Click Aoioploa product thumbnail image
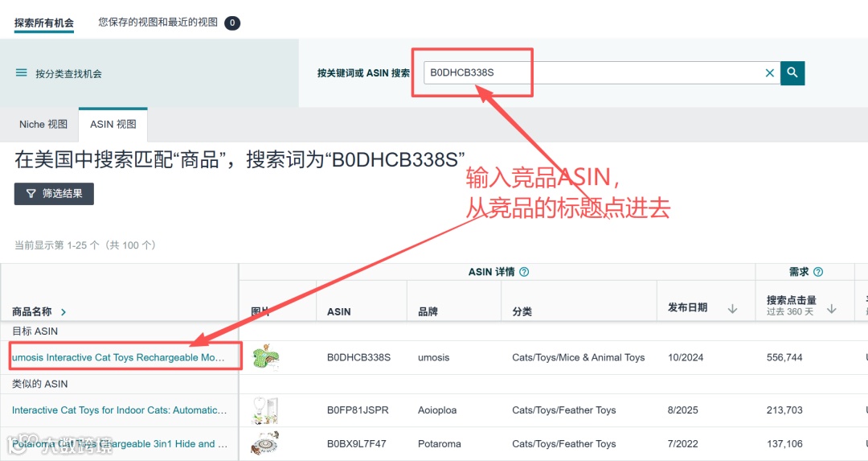This screenshot has height=461, width=868. tap(265, 410)
